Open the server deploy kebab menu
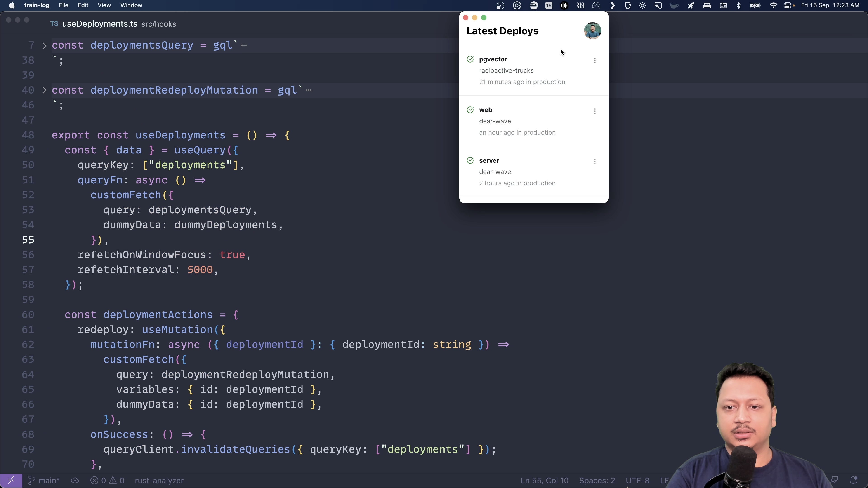This screenshot has height=488, width=868. (595, 162)
